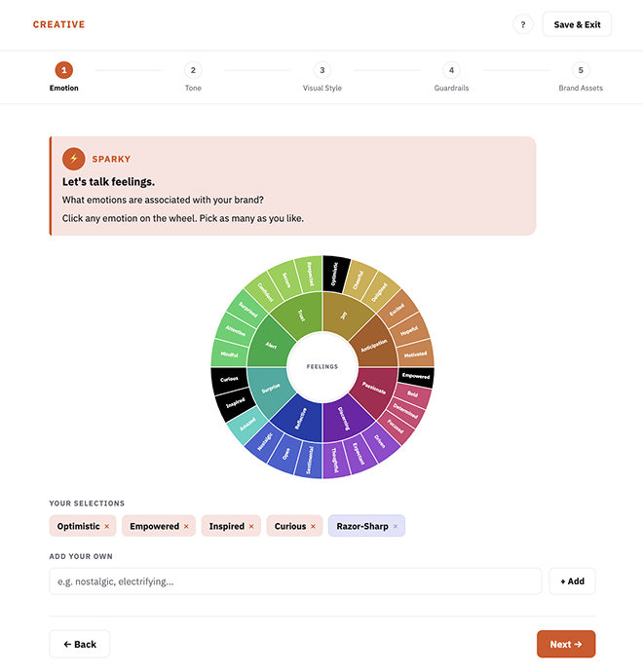Open step 4 Guardrails
This screenshot has width=643, height=672.
451,77
